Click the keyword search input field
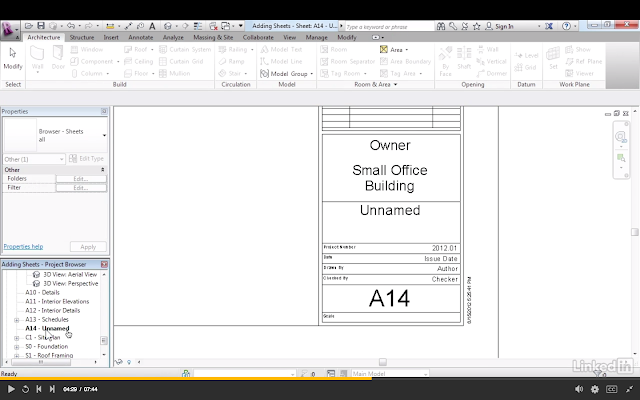Image resolution: width=640 pixels, height=400 pixels. (x=389, y=27)
